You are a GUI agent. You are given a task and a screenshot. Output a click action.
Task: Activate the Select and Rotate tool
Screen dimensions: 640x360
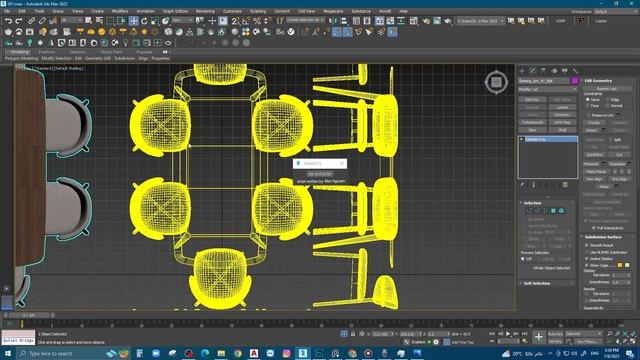[x=144, y=21]
